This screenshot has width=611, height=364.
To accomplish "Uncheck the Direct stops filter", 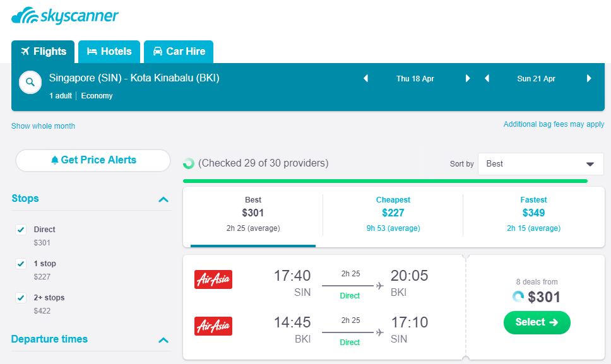I will click(21, 230).
